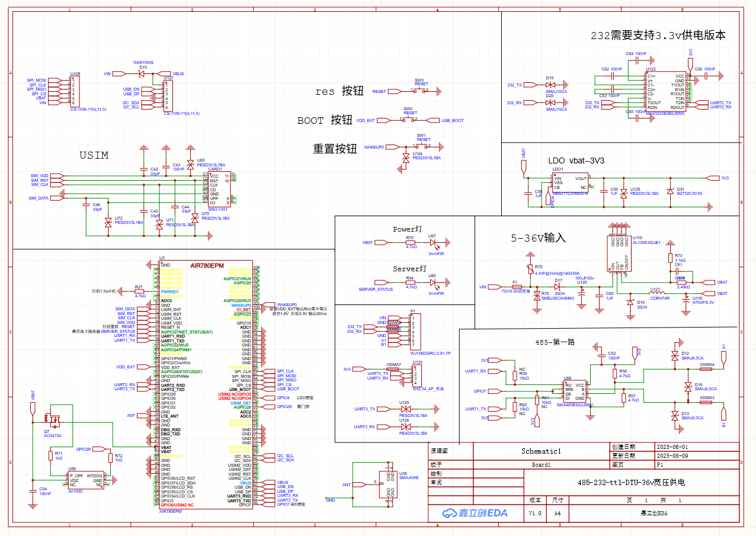This screenshot has height=536, width=756.
Task: Click the V1.0 version cell
Action: coord(535,513)
